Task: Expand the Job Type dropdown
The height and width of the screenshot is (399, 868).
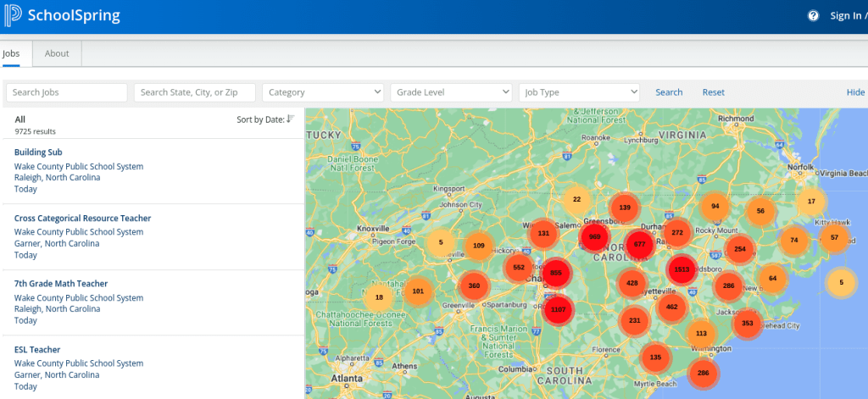Action: [579, 92]
